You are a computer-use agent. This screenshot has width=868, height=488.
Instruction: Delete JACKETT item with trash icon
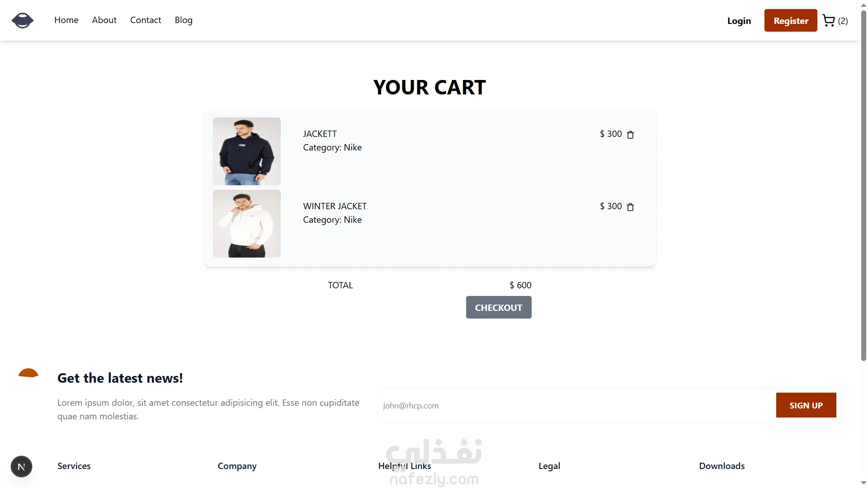[630, 135]
